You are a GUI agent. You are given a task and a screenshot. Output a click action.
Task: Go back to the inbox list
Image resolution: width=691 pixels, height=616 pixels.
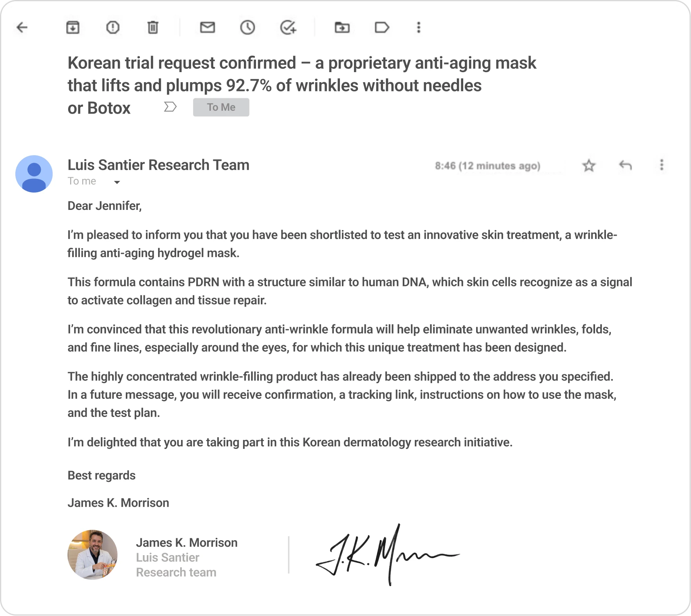(22, 27)
